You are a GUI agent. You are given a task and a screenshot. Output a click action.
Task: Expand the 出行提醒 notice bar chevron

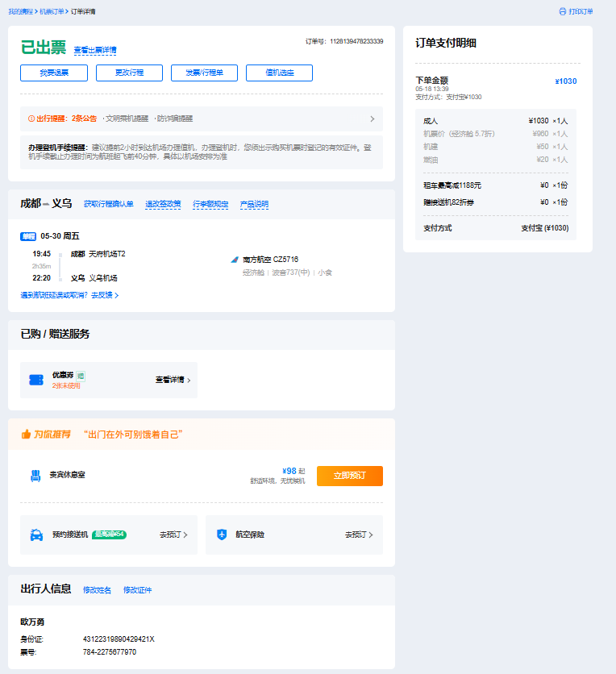tap(372, 119)
